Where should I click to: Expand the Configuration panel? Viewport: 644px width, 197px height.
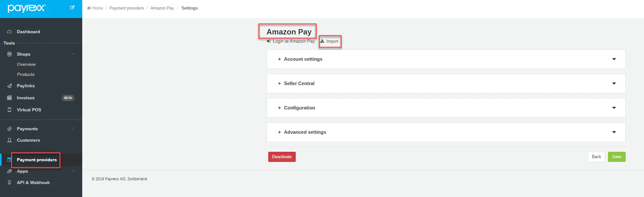pyautogui.click(x=299, y=108)
